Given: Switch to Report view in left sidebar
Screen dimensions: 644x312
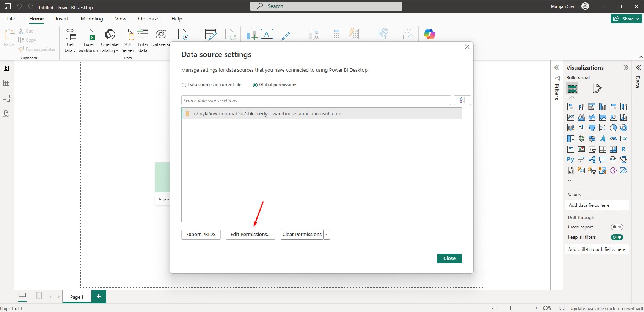Looking at the screenshot, I should point(6,68).
